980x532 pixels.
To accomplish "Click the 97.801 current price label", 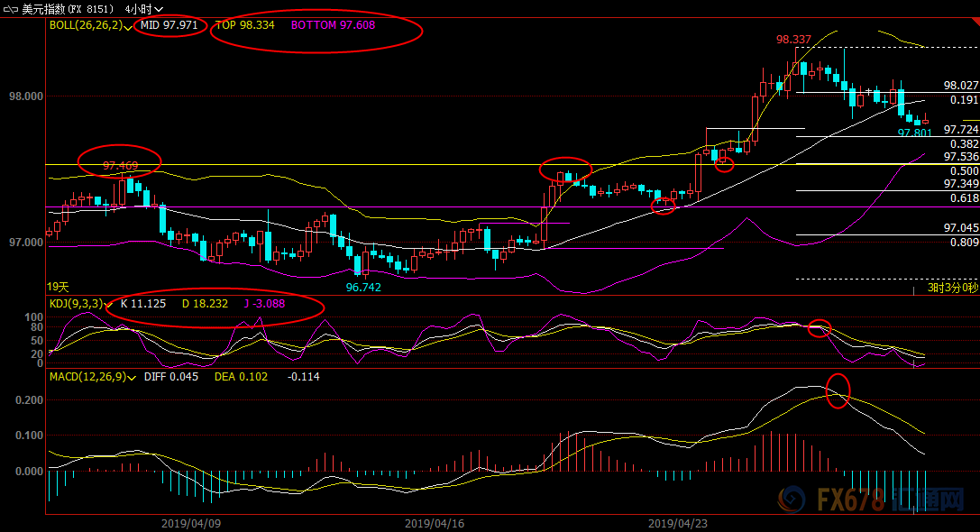I will coord(914,133).
